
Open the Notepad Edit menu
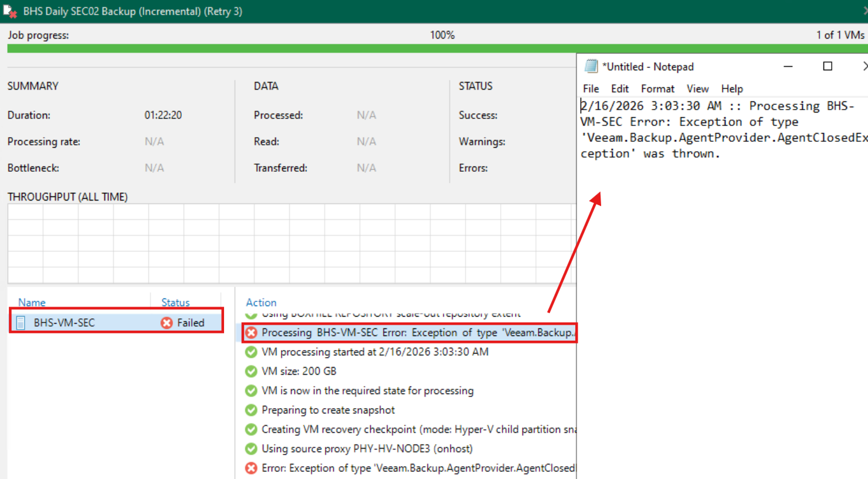pos(619,89)
